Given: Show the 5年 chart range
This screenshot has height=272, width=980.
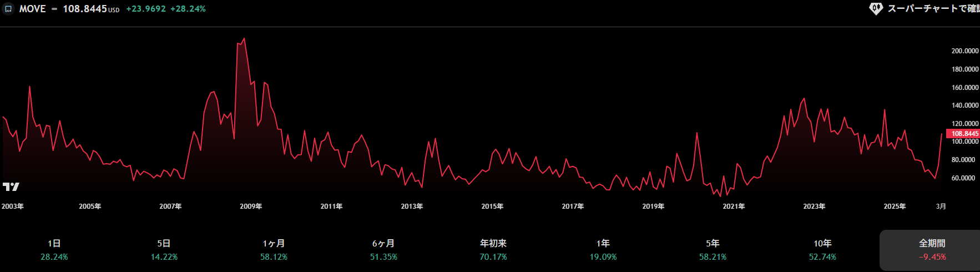Looking at the screenshot, I should (x=713, y=250).
